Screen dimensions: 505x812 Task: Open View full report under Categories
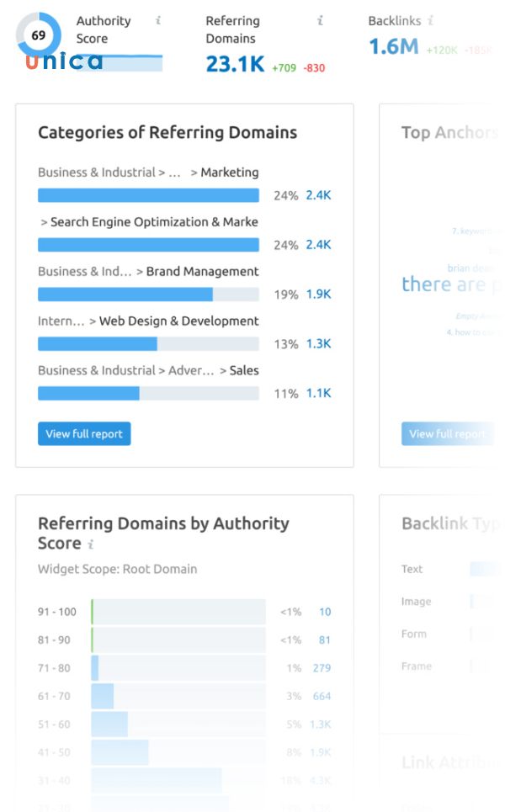click(84, 434)
